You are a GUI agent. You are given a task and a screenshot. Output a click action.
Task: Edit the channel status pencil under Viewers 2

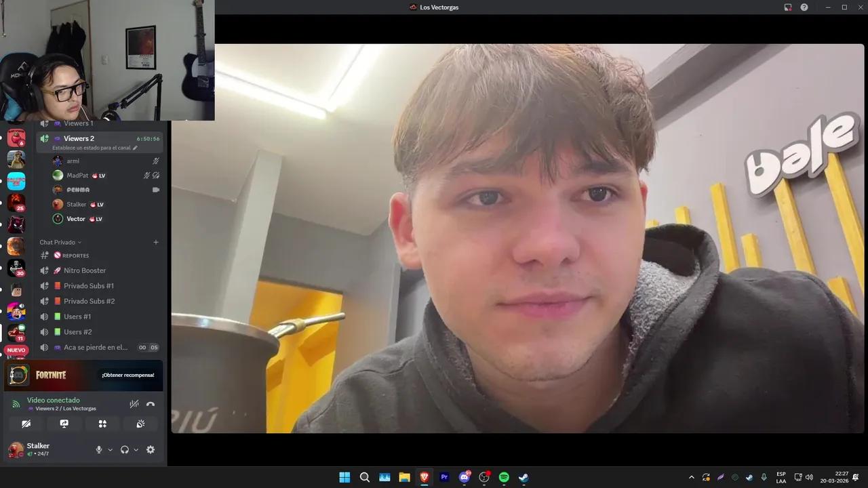(x=135, y=148)
